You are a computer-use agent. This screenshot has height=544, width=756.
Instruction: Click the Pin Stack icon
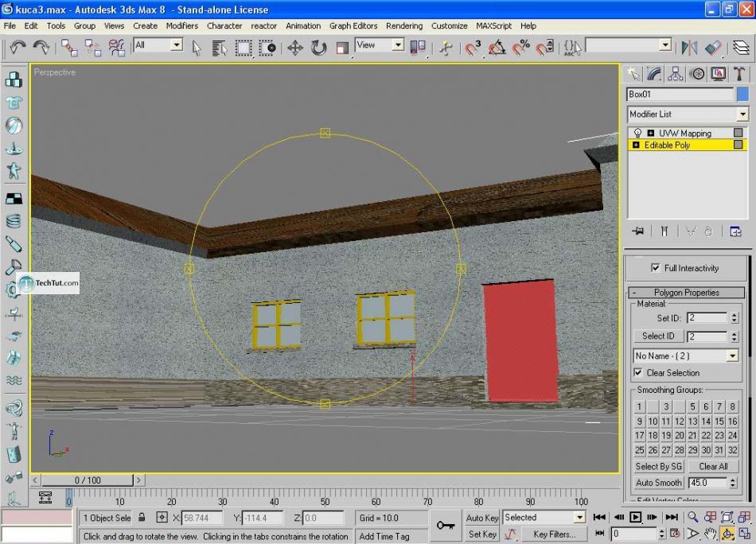coord(638,231)
